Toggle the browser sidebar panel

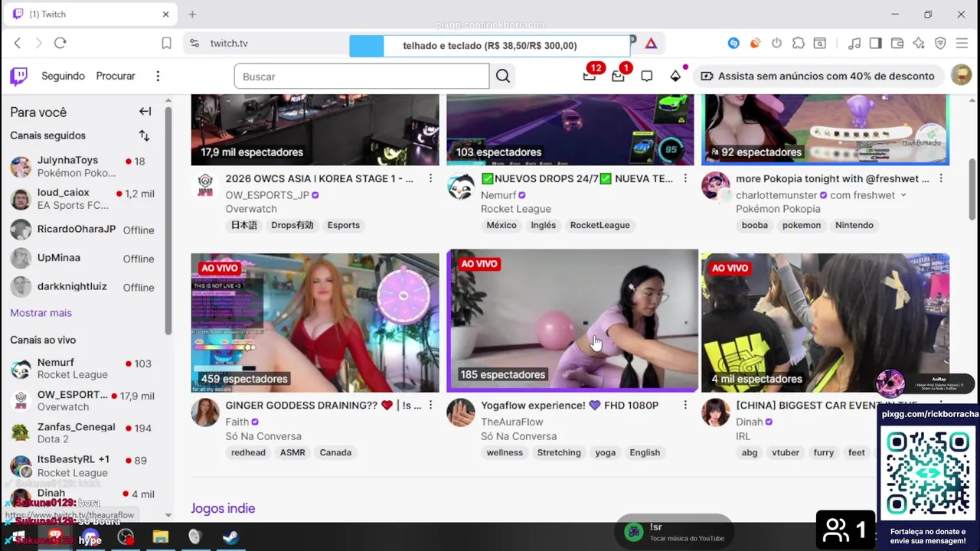(x=876, y=44)
